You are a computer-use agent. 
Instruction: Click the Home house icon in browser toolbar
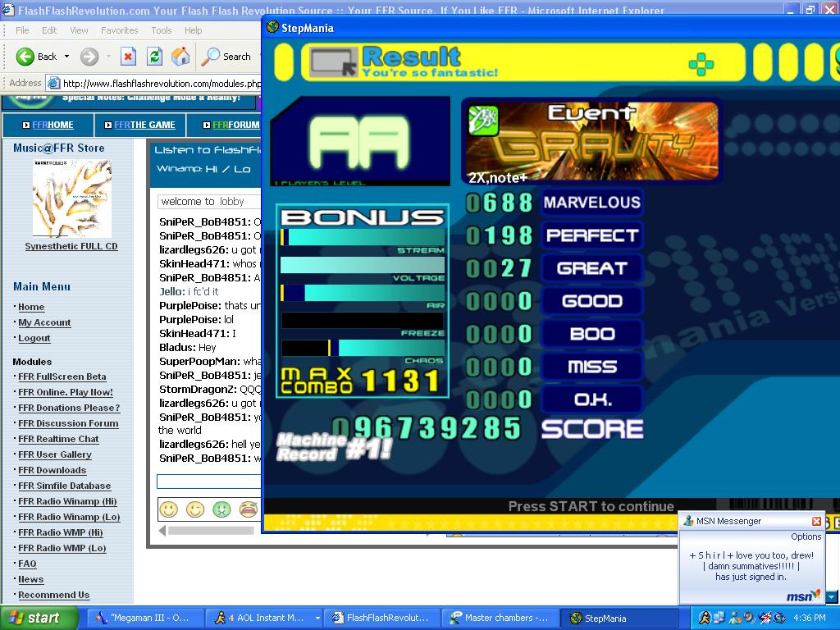(180, 57)
